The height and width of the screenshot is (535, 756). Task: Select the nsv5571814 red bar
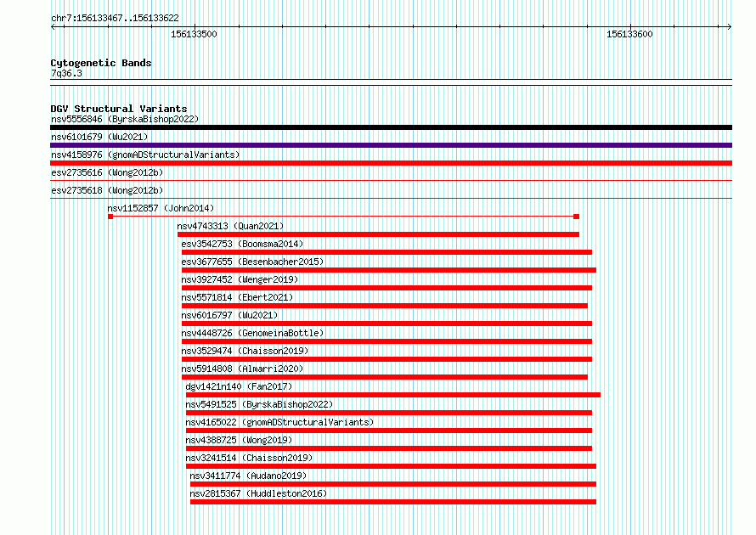pyautogui.click(x=385, y=306)
